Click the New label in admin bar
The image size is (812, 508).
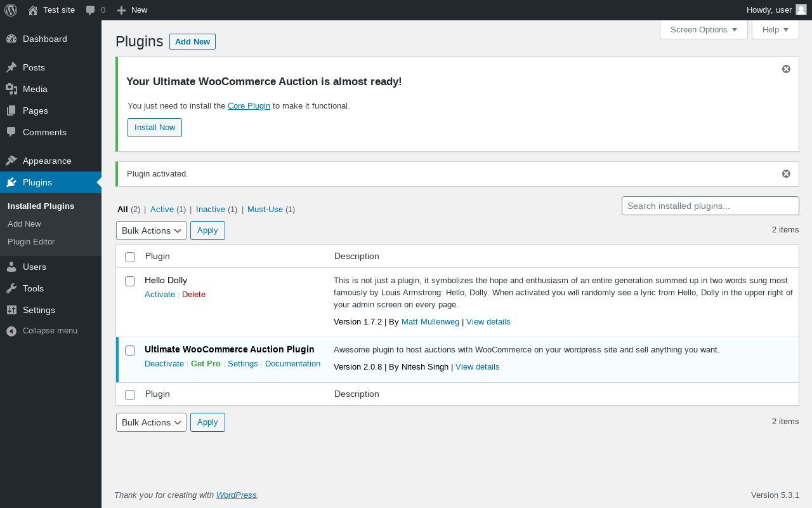coord(139,10)
